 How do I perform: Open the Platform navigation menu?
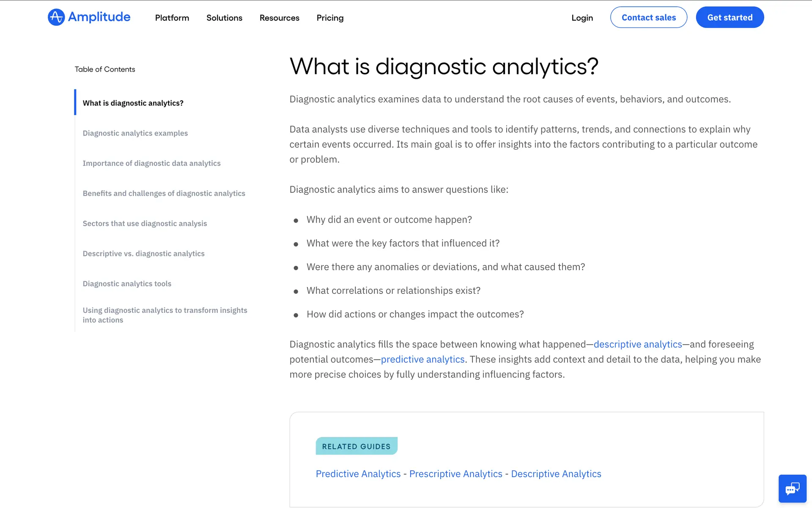point(172,18)
